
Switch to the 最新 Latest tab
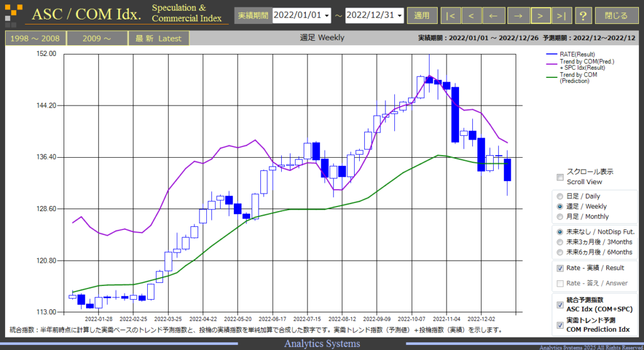point(158,38)
